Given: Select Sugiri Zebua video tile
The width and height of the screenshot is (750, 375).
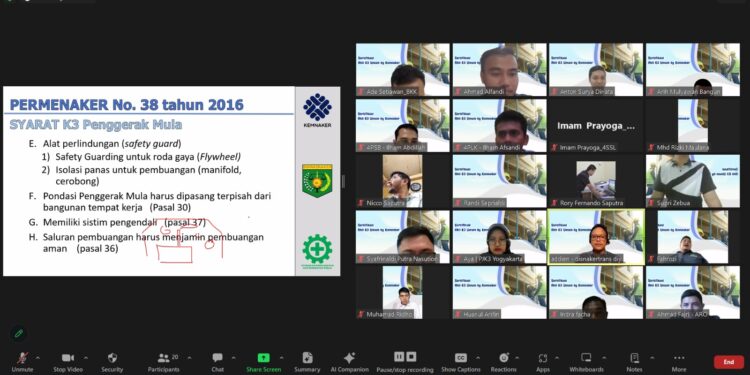Looking at the screenshot, I should [693, 181].
